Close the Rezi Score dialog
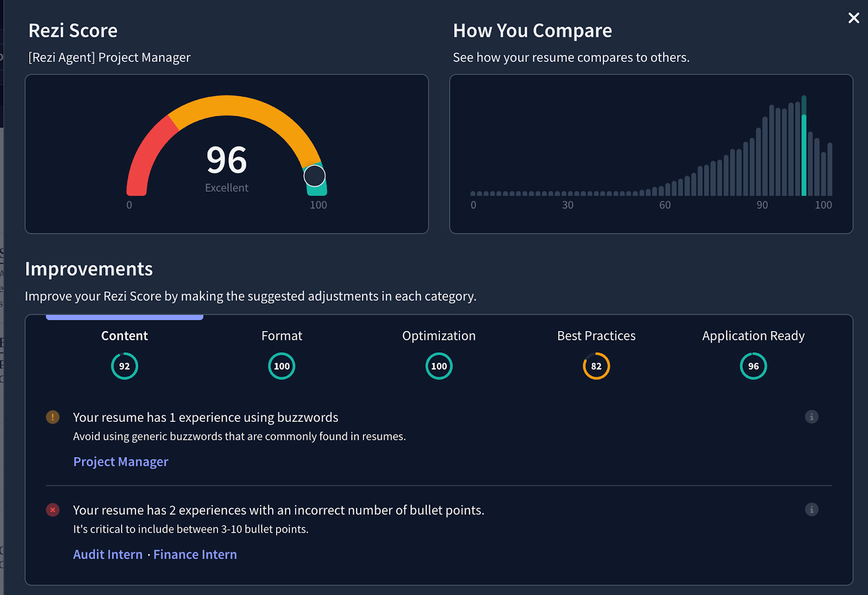 click(853, 18)
